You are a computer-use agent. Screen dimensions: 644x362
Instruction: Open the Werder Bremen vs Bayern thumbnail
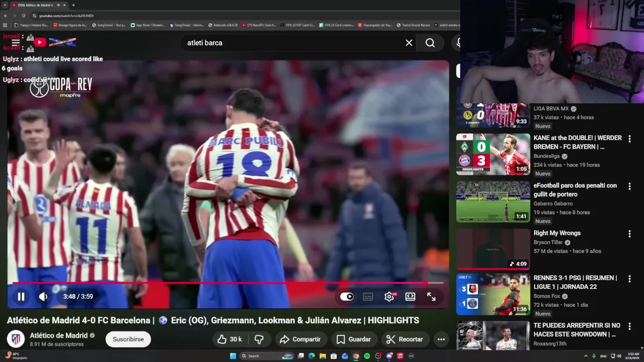(493, 154)
